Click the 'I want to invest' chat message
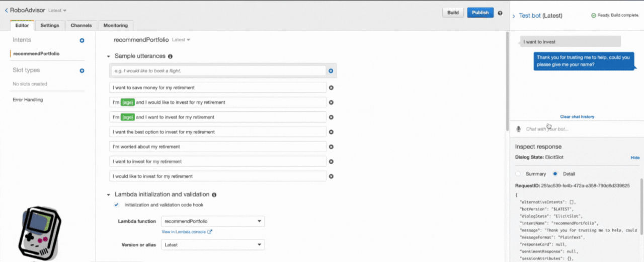The height and width of the screenshot is (262, 644). coord(570,42)
